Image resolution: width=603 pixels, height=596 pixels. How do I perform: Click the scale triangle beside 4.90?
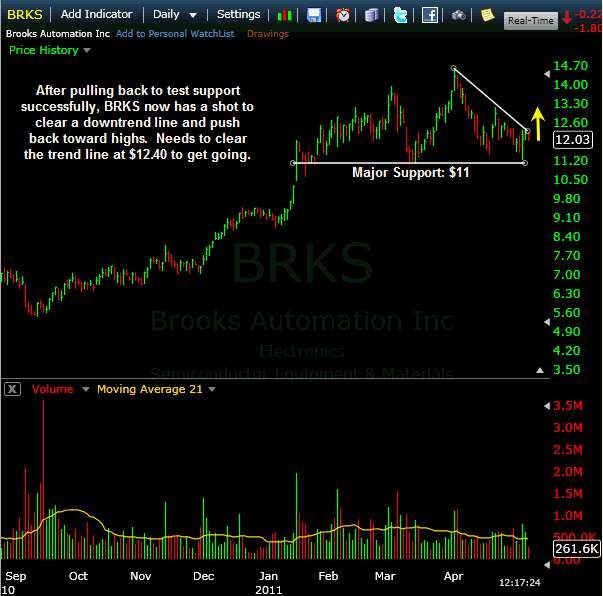coord(547,322)
